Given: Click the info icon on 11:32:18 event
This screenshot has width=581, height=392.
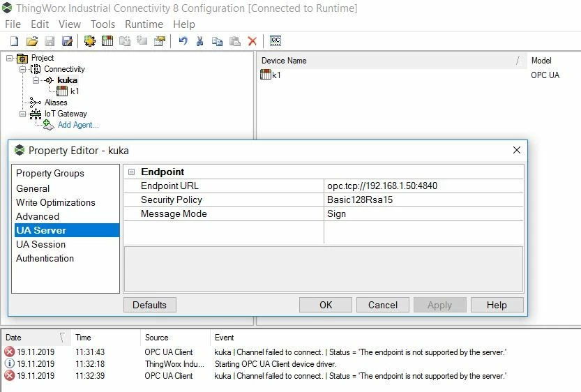Looking at the screenshot, I should pyautogui.click(x=9, y=363).
